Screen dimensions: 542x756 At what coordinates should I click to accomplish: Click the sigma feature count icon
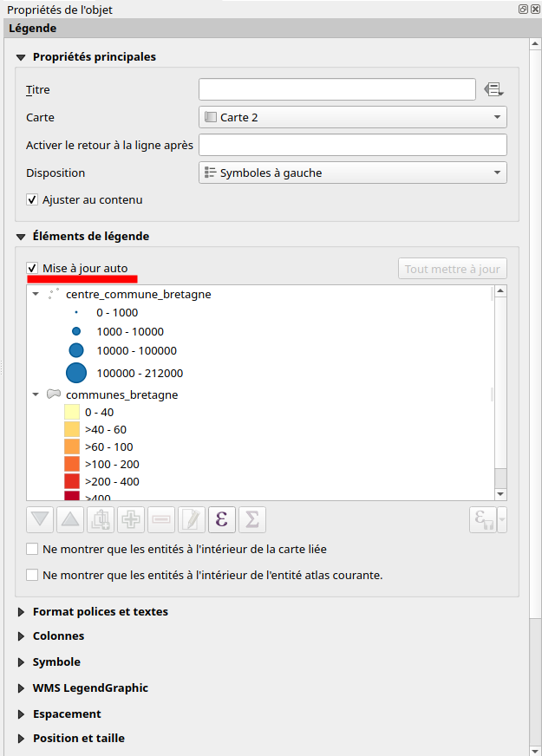click(252, 519)
